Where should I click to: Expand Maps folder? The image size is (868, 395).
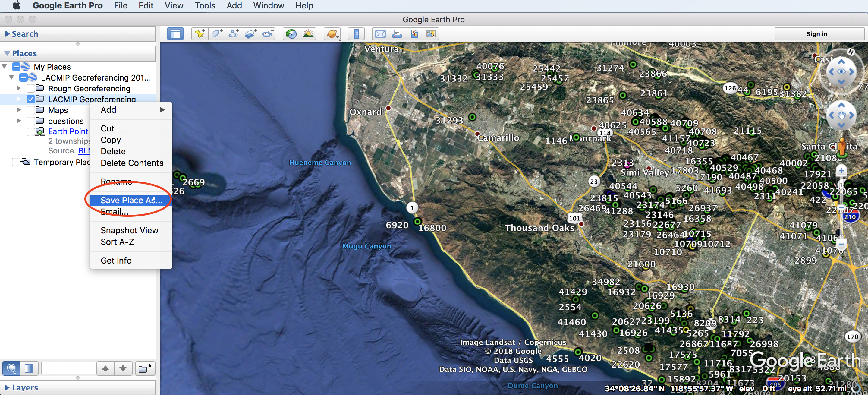(x=18, y=110)
